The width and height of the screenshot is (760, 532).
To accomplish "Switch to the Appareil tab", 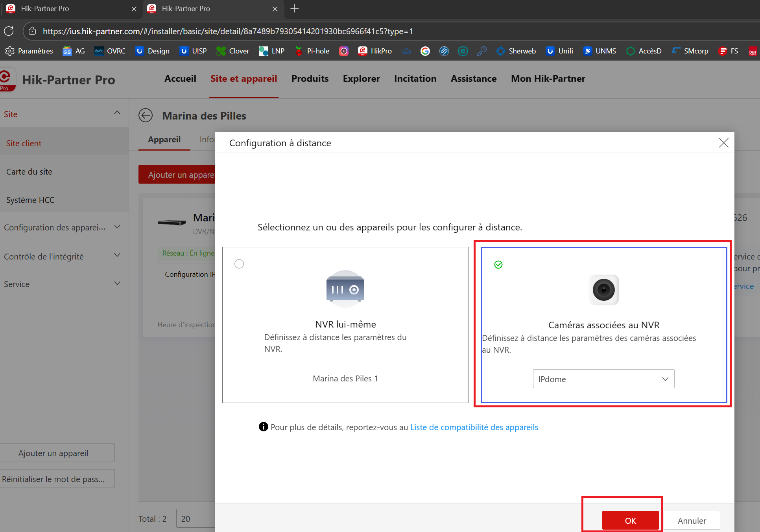I will pyautogui.click(x=164, y=140).
